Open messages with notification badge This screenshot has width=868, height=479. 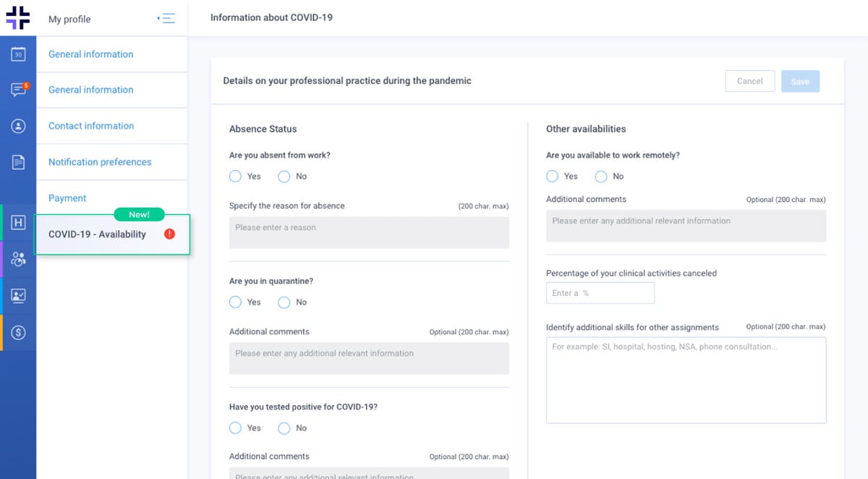[x=18, y=90]
